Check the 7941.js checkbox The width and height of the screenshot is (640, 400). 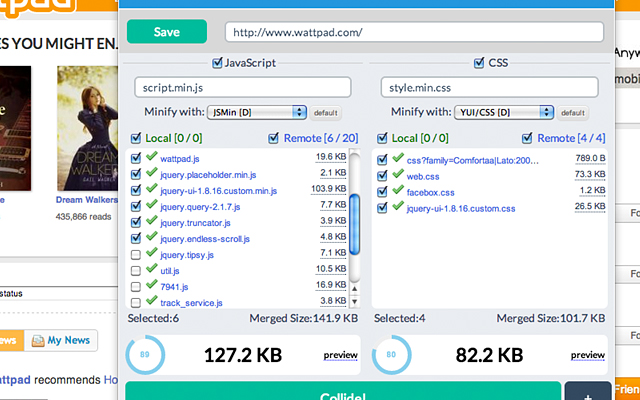[136, 287]
